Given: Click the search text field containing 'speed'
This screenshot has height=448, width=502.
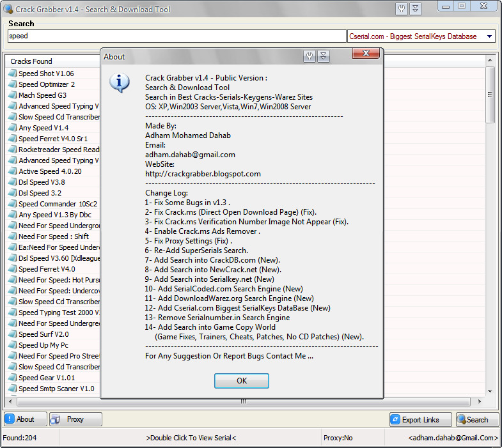Looking at the screenshot, I should pos(176,36).
